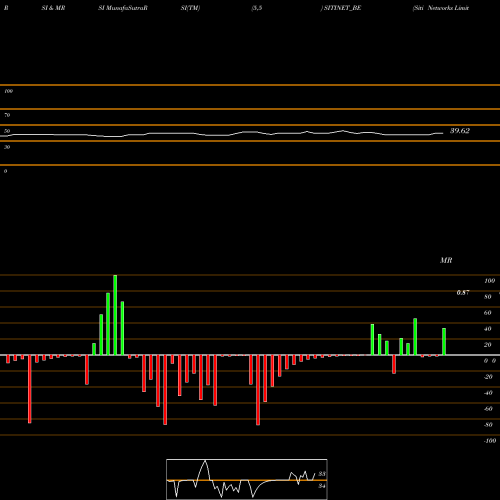Click the MR axis label 60
Screen dimensions: 500x500
[x=488, y=313]
